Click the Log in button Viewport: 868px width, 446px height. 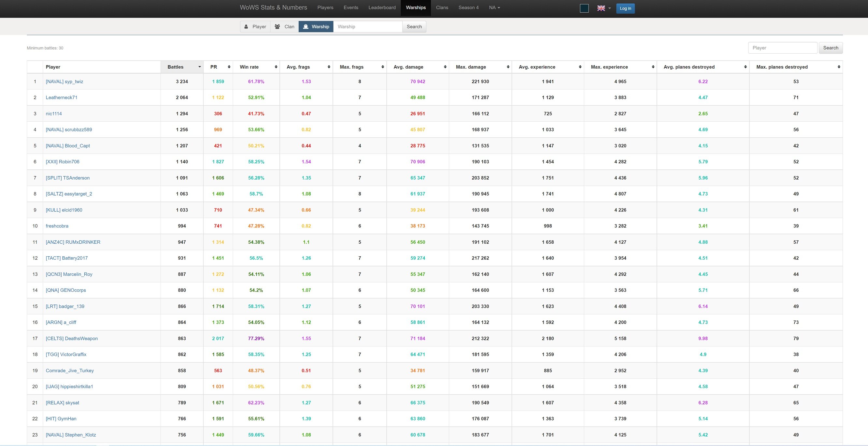[x=625, y=8]
